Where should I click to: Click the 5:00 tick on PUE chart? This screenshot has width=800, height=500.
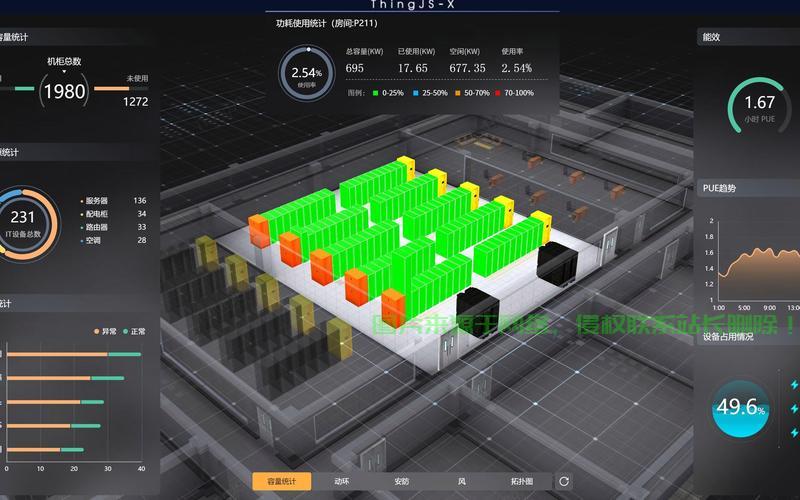click(x=744, y=308)
